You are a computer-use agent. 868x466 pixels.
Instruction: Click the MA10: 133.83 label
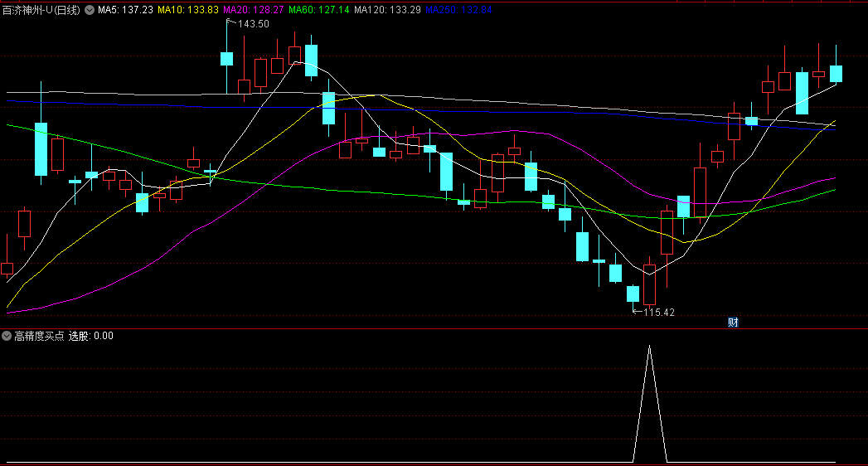click(x=187, y=10)
